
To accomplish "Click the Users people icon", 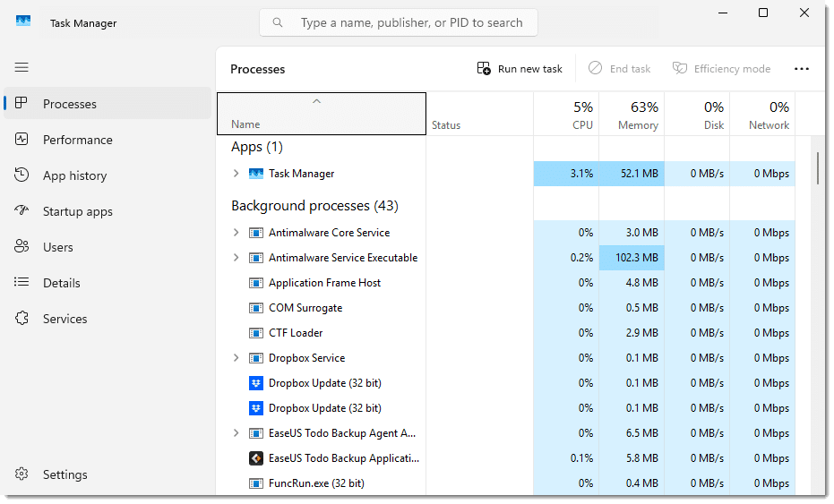I will coord(21,246).
